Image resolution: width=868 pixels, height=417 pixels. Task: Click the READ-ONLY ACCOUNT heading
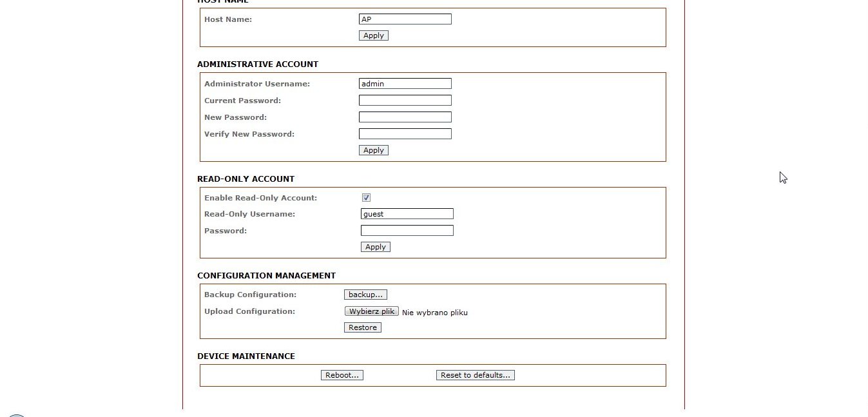pos(246,179)
